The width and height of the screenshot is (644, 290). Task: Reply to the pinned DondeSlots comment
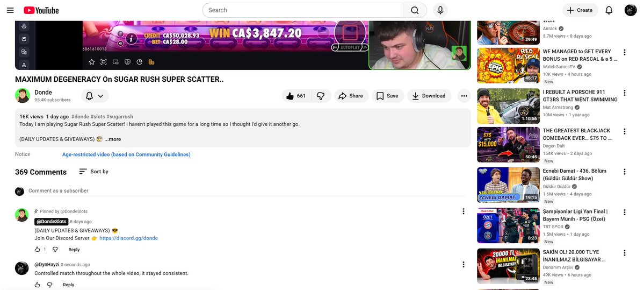[x=74, y=250]
